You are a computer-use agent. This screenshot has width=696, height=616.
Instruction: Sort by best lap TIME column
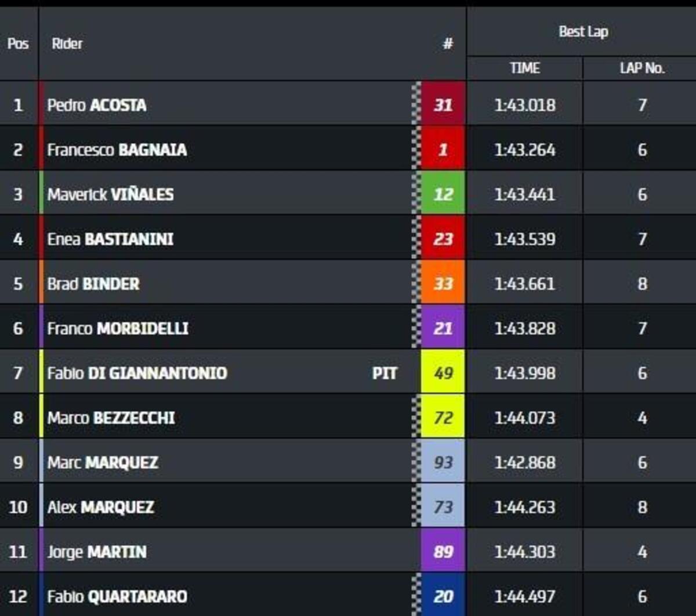point(525,68)
